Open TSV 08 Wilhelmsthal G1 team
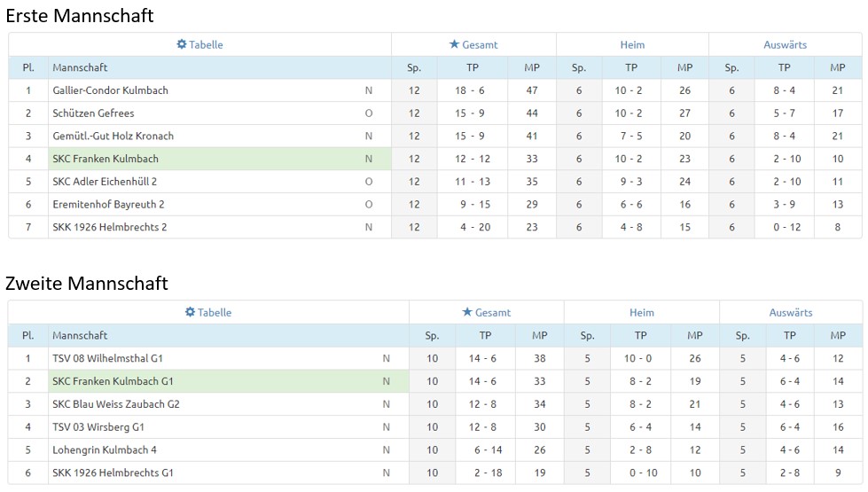868x492 pixels. [107, 358]
